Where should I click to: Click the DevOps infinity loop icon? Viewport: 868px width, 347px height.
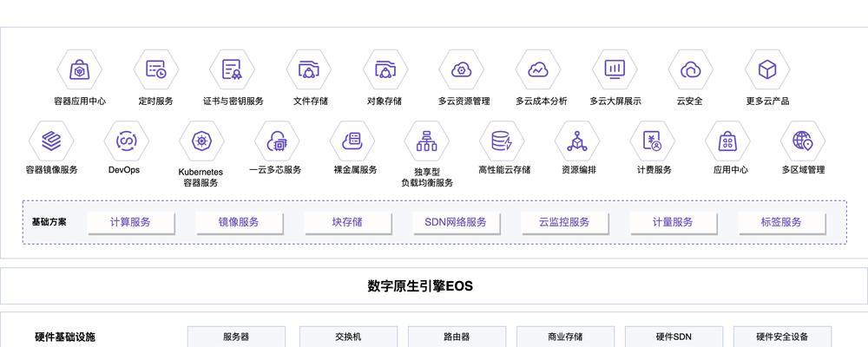click(x=126, y=141)
